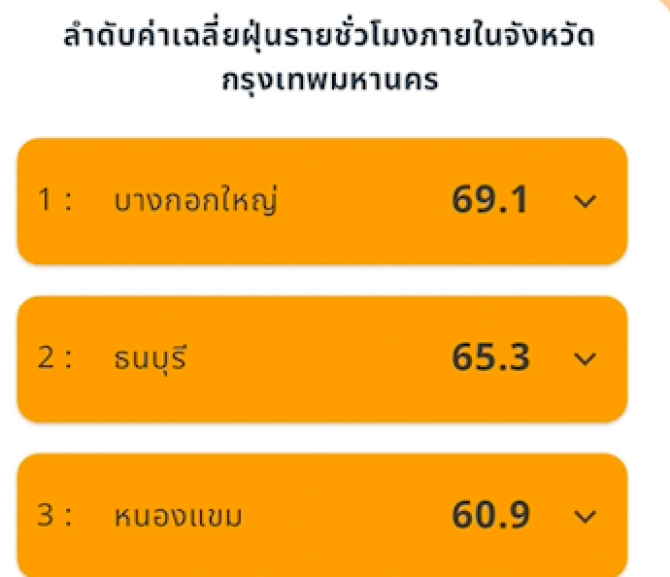Click the colon after rank 3
This screenshot has height=577, width=670.
(68, 517)
